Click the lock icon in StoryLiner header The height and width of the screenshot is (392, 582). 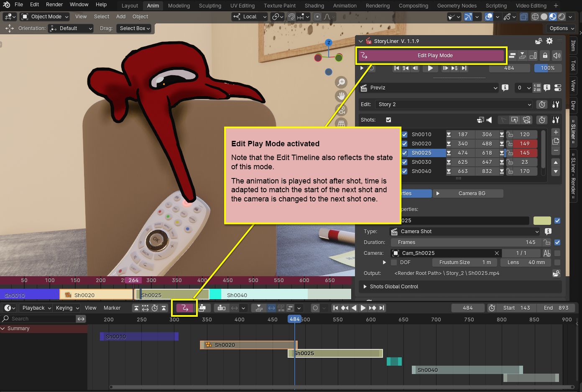click(x=545, y=56)
